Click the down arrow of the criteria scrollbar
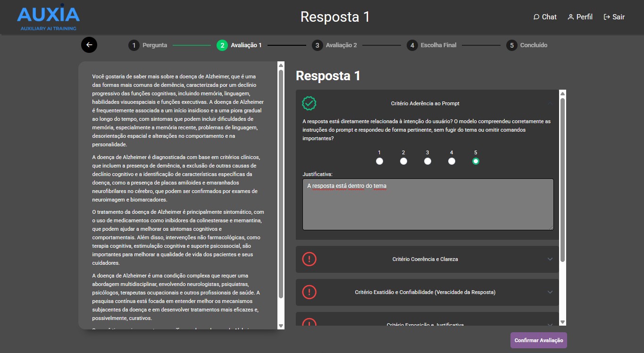644x353 pixels. [x=562, y=322]
